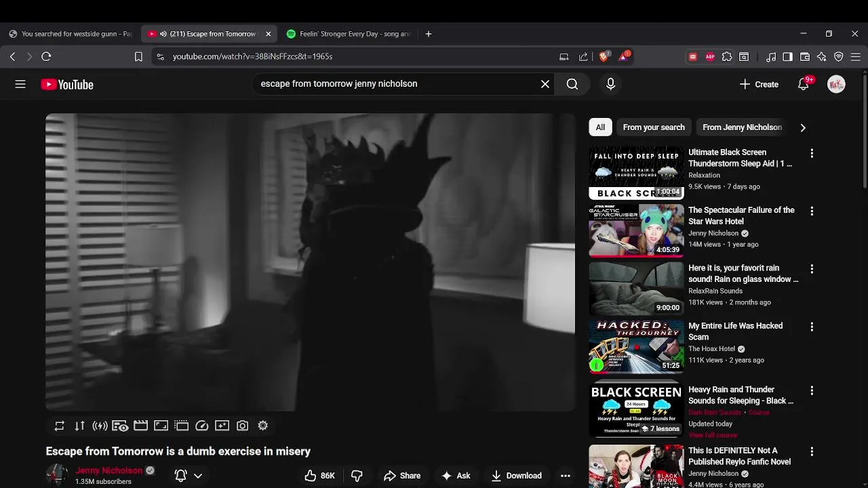This screenshot has height=488, width=868.
Task: Open options for Rain on glass video
Action: coord(812,269)
